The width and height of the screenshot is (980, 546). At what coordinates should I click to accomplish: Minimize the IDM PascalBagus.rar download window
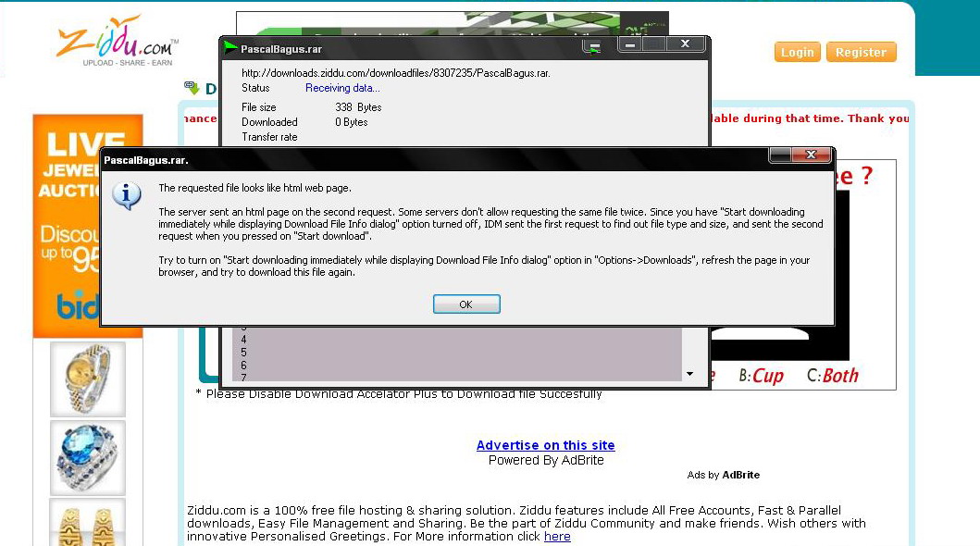tap(630, 44)
